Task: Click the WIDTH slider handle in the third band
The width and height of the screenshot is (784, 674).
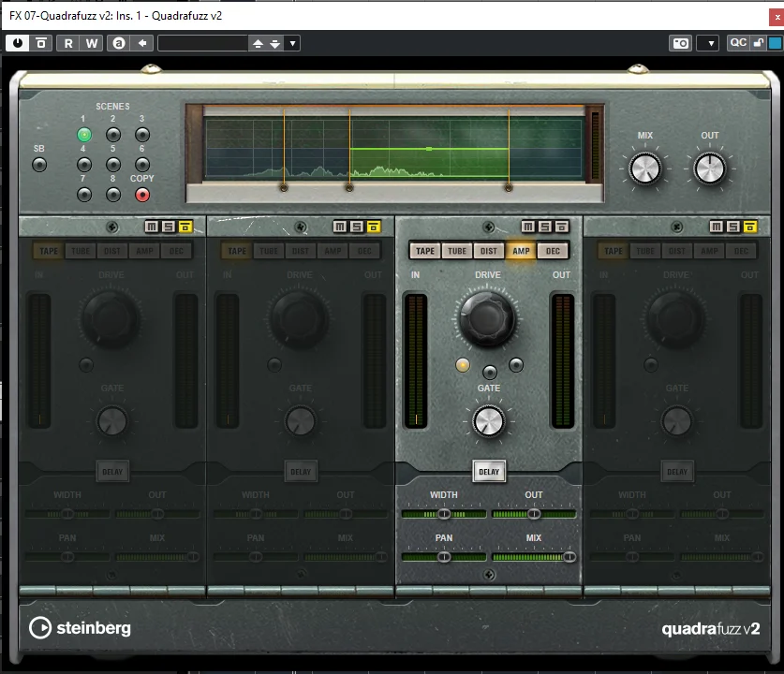Action: [x=444, y=514]
